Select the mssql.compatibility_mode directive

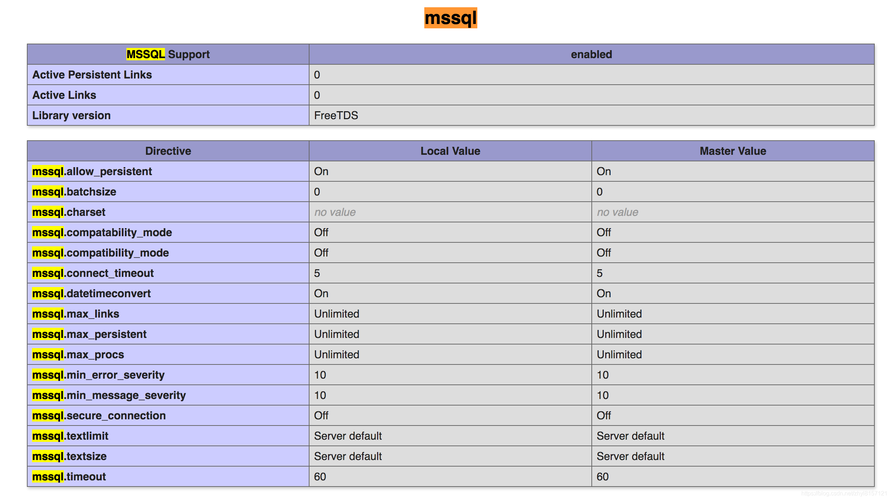(x=100, y=253)
